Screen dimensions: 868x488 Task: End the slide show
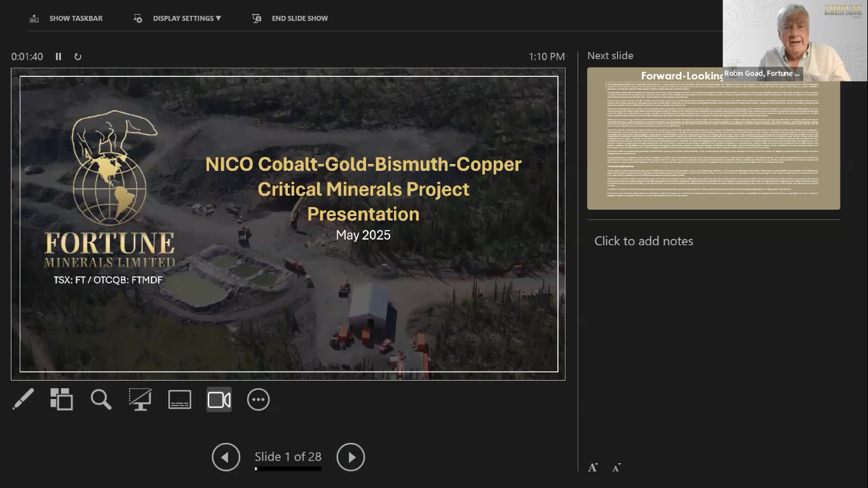290,18
